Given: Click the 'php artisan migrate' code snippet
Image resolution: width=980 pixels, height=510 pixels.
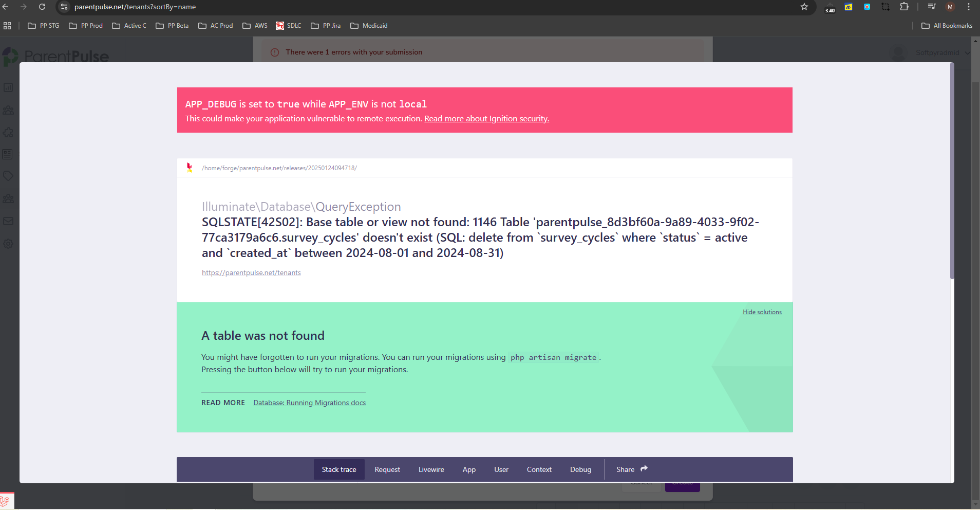Looking at the screenshot, I should [554, 357].
